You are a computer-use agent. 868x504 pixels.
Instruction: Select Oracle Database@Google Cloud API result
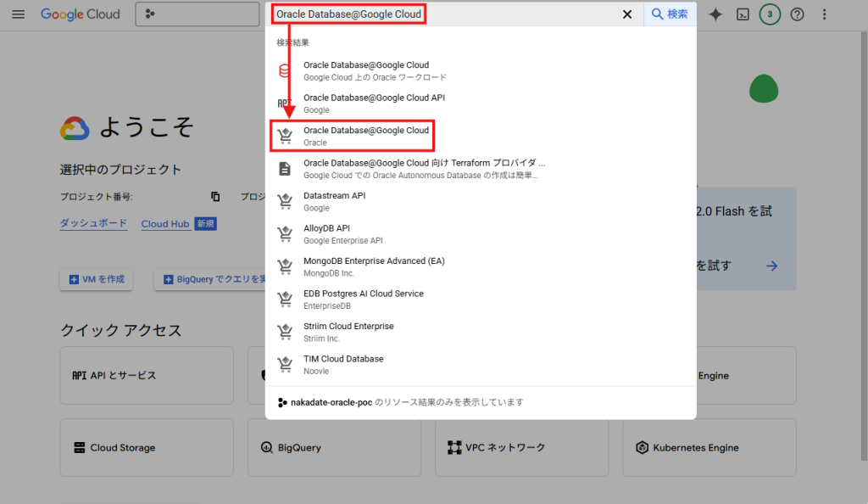click(373, 104)
